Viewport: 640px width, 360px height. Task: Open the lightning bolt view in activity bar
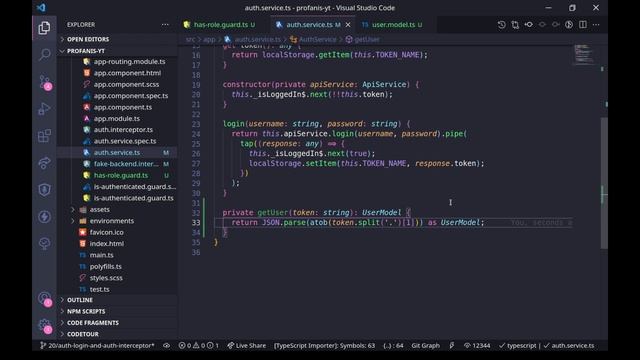click(44, 217)
